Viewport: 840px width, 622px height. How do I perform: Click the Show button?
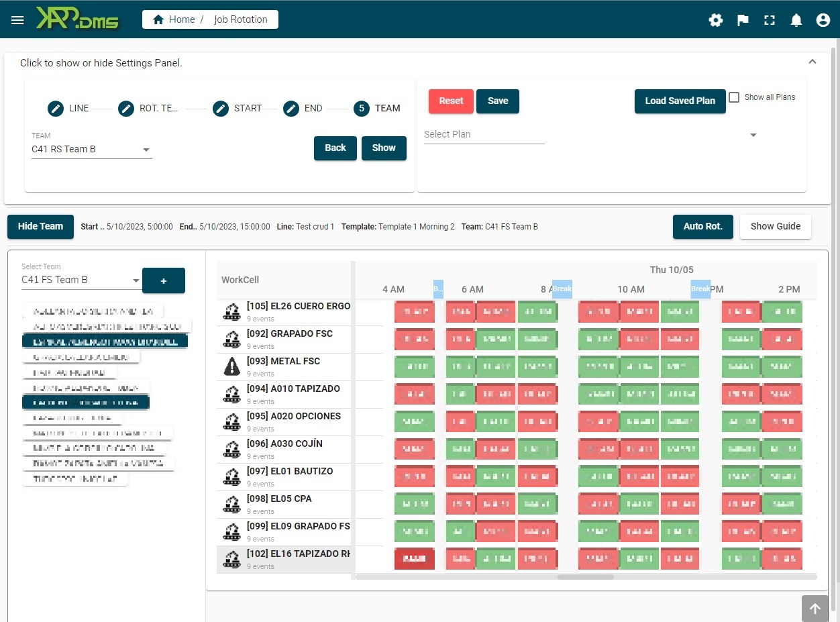coord(384,148)
